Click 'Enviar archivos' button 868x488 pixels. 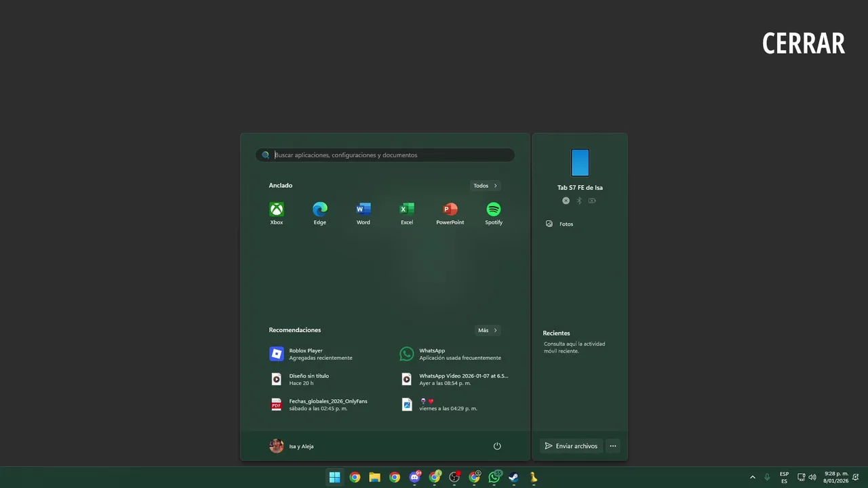coord(571,446)
